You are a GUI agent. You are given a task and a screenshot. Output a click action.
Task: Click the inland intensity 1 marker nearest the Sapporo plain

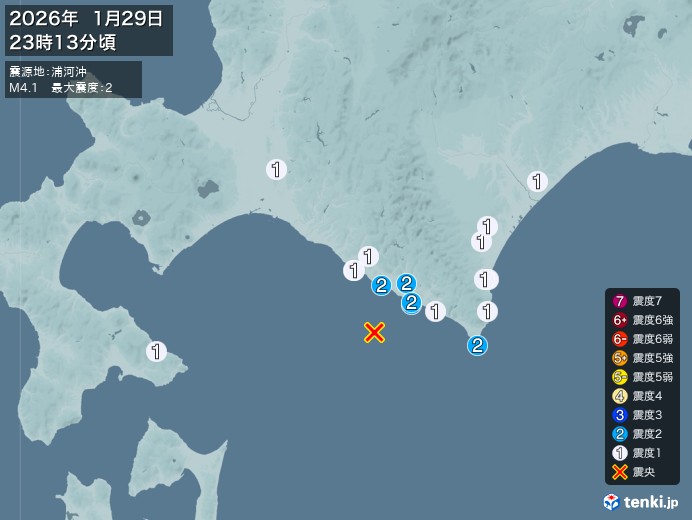tap(276, 170)
